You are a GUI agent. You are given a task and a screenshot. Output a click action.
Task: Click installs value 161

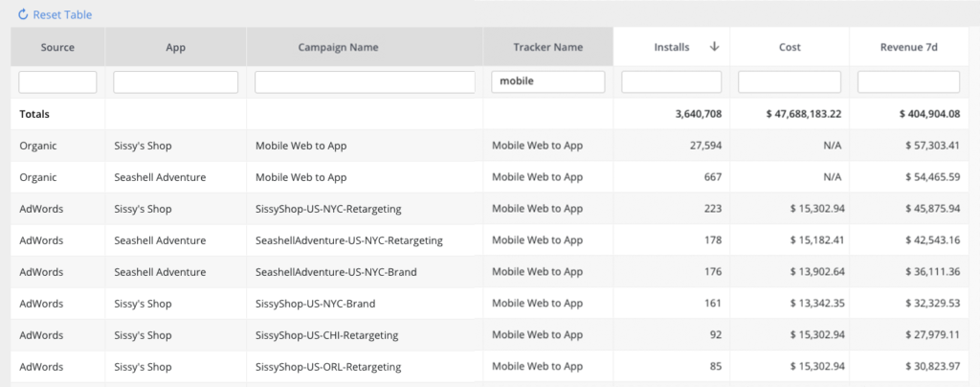pos(713,304)
